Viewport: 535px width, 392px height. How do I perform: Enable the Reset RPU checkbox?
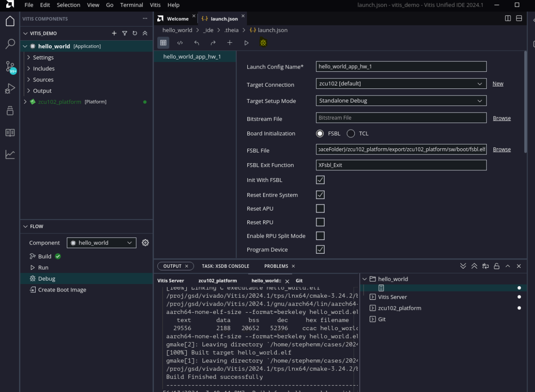point(320,222)
